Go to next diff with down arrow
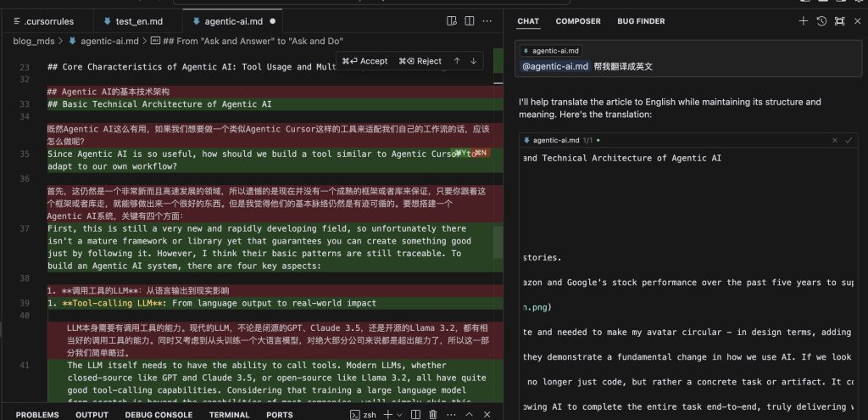The image size is (868, 420). [x=473, y=61]
